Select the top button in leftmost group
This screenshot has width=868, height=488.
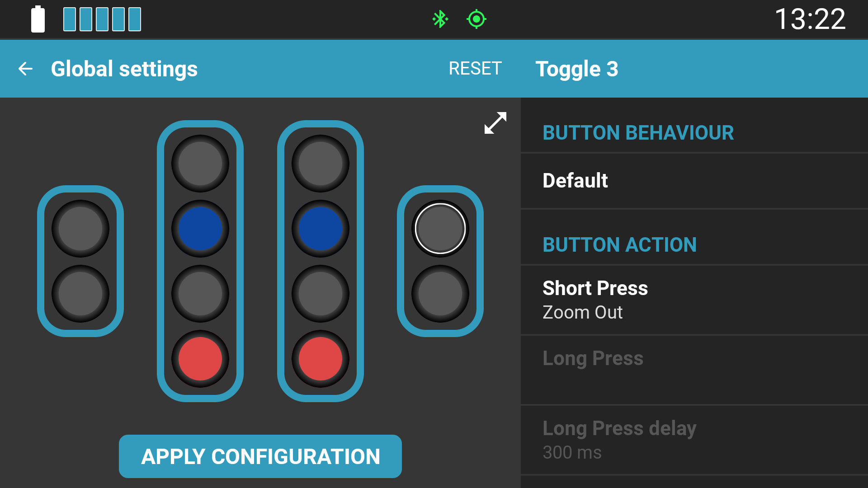click(80, 229)
